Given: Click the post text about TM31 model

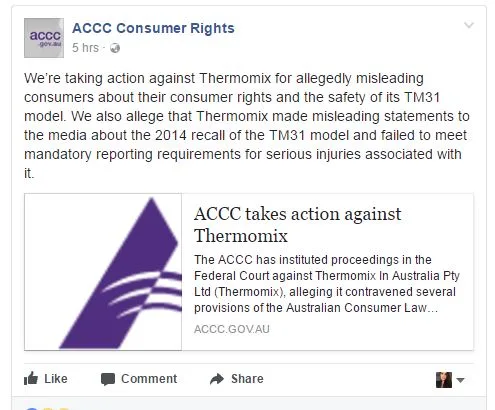Looking at the screenshot, I should 247,126.
